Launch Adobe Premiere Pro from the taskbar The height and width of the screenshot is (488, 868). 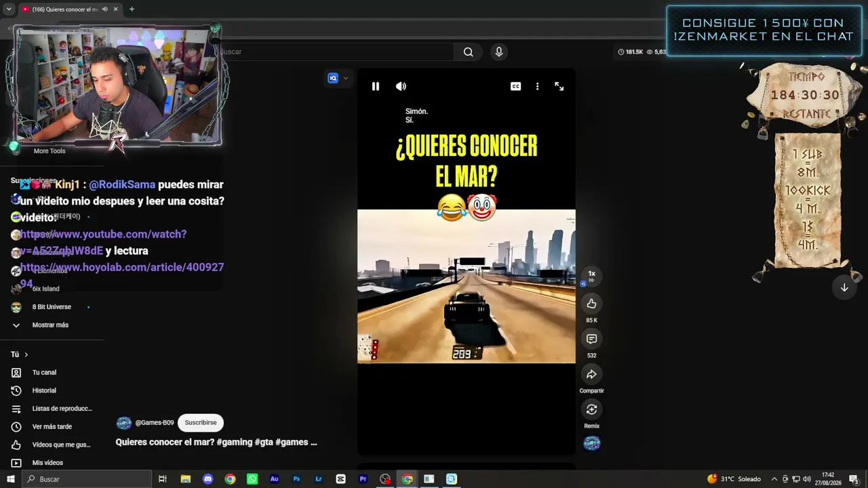(x=363, y=479)
